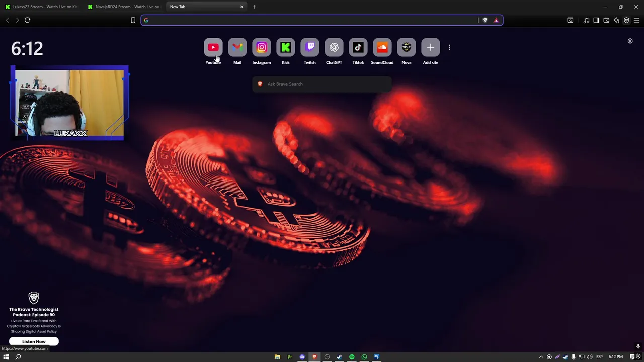Open new tab page customize gear
The width and height of the screenshot is (644, 362).
point(630,41)
